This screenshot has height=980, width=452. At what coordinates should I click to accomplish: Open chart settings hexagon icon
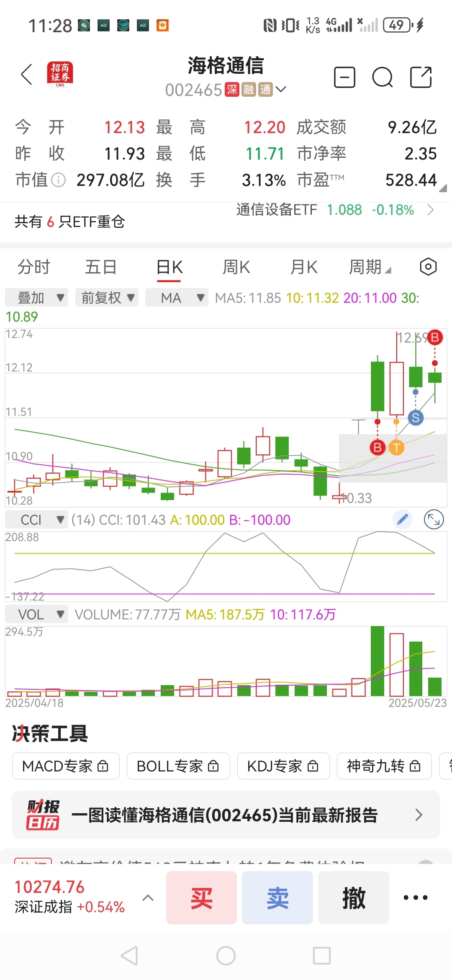click(x=428, y=267)
